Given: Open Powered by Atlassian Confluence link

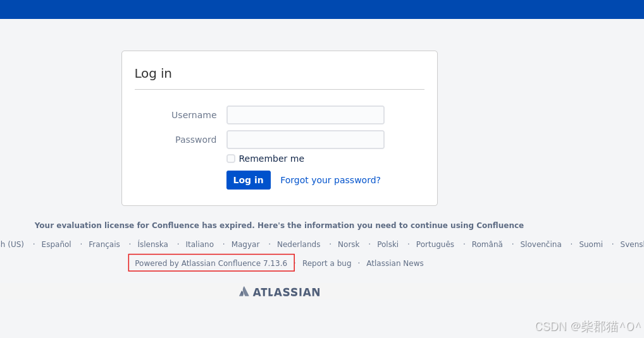Looking at the screenshot, I should [x=211, y=263].
